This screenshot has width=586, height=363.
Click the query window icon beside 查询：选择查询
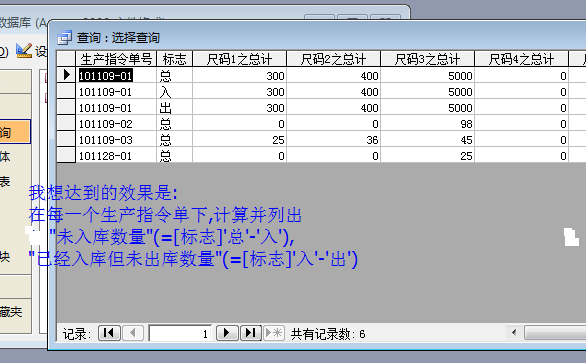pos(65,37)
